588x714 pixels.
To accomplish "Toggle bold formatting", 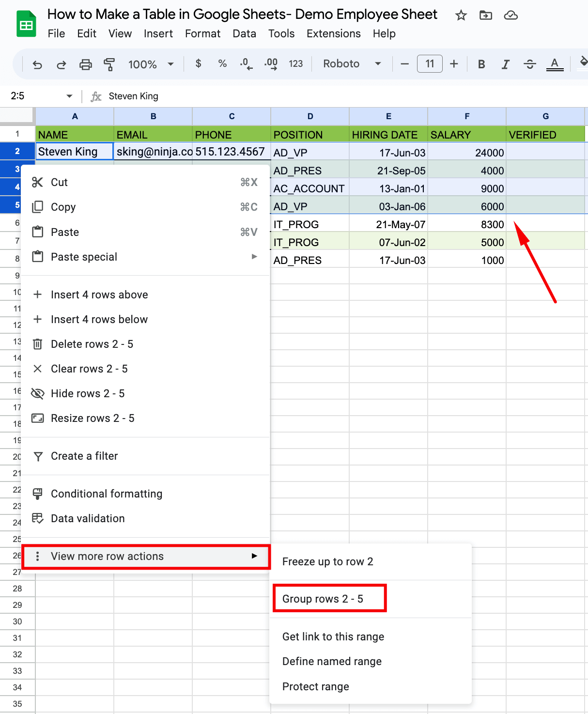I will pyautogui.click(x=481, y=63).
